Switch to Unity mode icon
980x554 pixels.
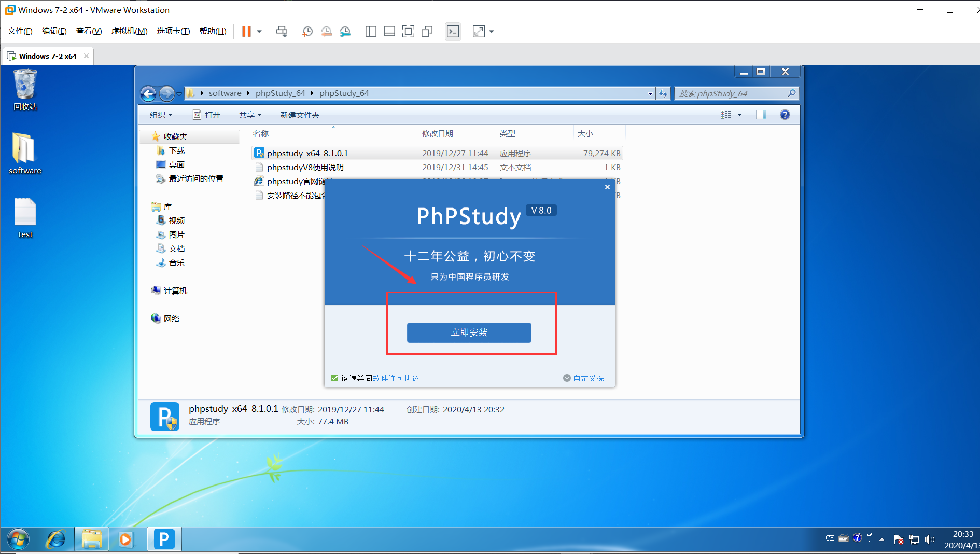click(x=427, y=32)
